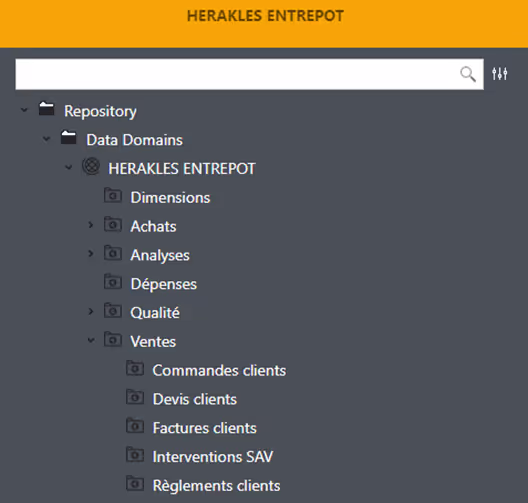Collapse the Ventes node chevron
The height and width of the screenshot is (503, 528).
coord(91,340)
